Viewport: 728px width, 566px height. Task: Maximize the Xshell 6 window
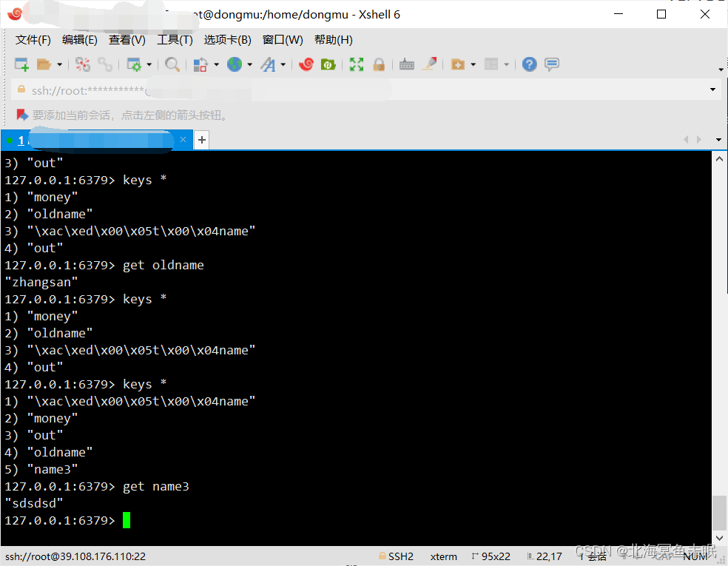tap(661, 14)
